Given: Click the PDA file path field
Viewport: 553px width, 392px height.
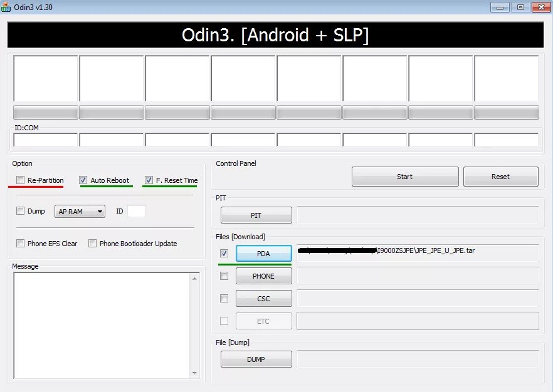Looking at the screenshot, I should click(418, 253).
